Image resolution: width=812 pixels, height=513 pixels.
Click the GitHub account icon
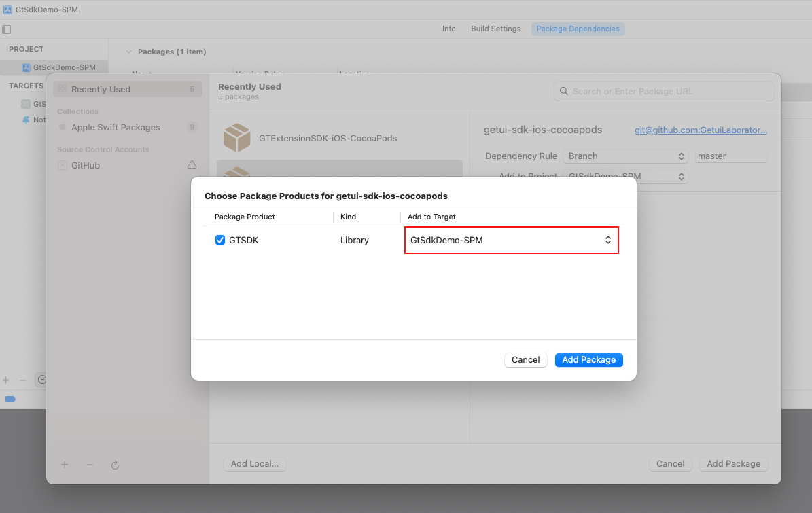click(62, 166)
